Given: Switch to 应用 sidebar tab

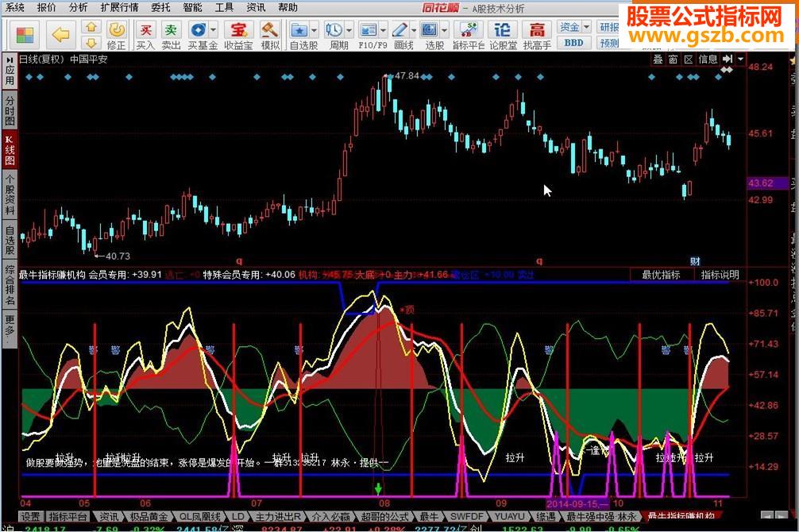Looking at the screenshot, I should [x=10, y=71].
